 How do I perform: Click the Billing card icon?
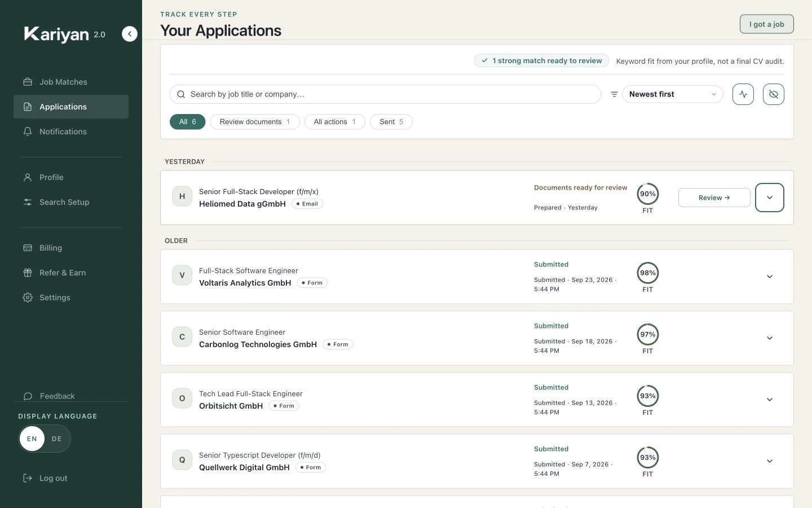coord(28,248)
